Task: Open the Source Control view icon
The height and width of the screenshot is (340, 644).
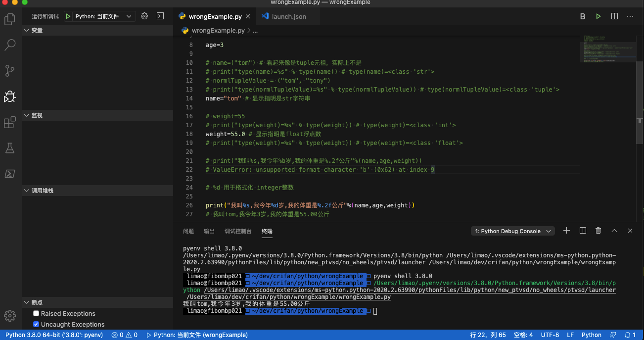Action: pyautogui.click(x=9, y=71)
